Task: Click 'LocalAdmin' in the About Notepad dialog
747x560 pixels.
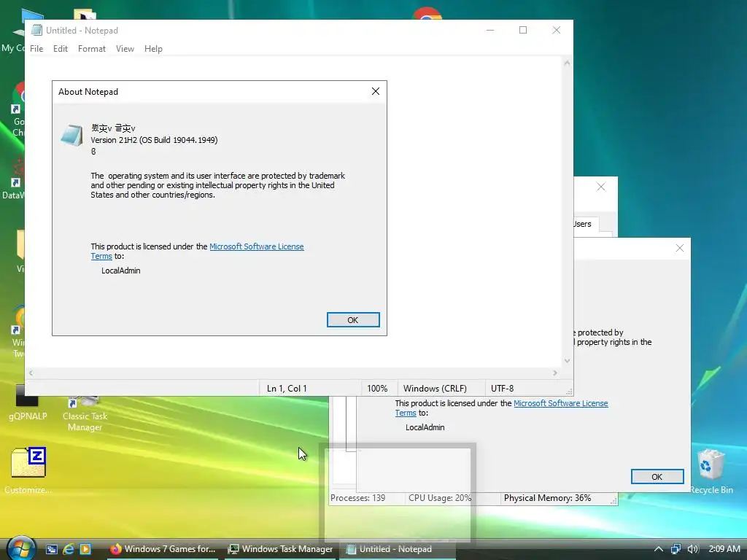Action: pos(120,271)
